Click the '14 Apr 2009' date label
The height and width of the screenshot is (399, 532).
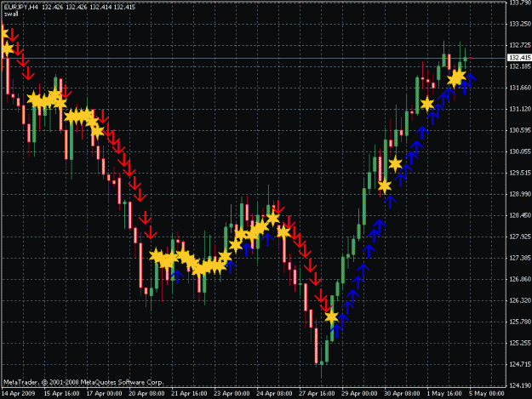point(18,394)
